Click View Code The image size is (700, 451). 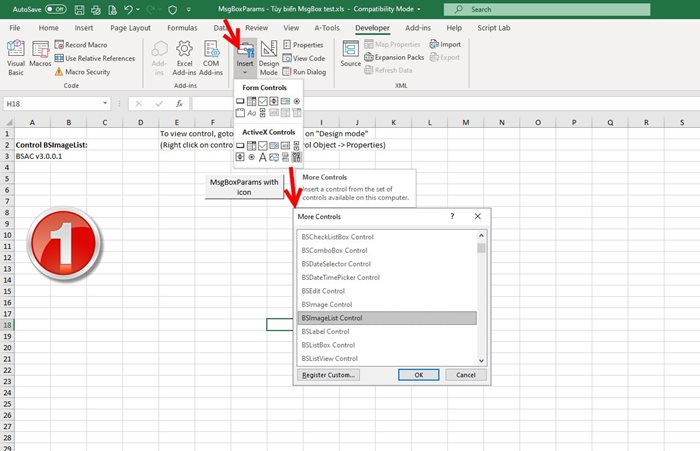click(x=304, y=58)
